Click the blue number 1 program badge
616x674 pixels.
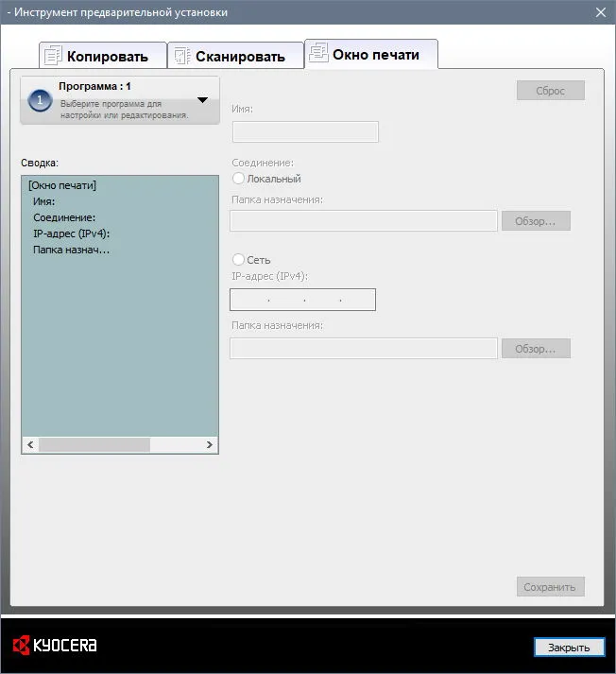(x=40, y=100)
